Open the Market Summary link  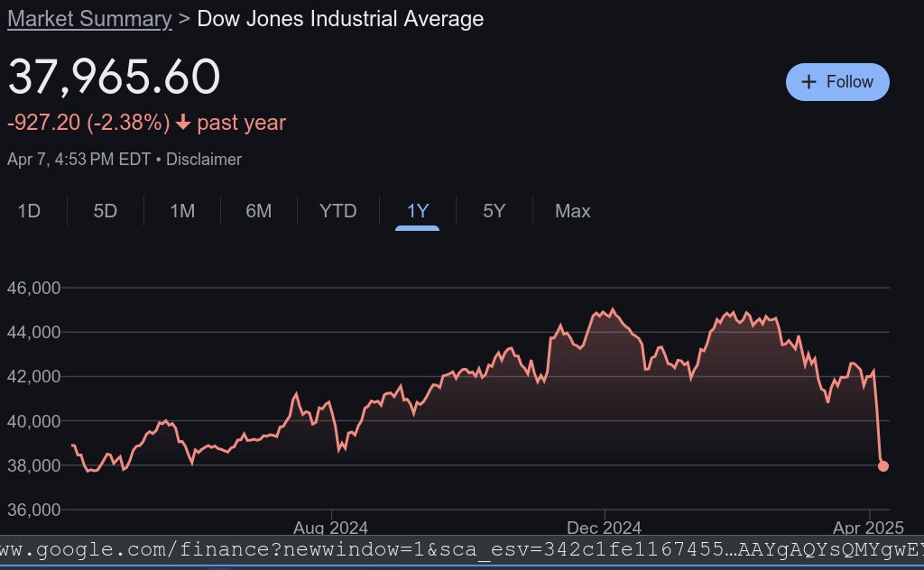point(89,19)
